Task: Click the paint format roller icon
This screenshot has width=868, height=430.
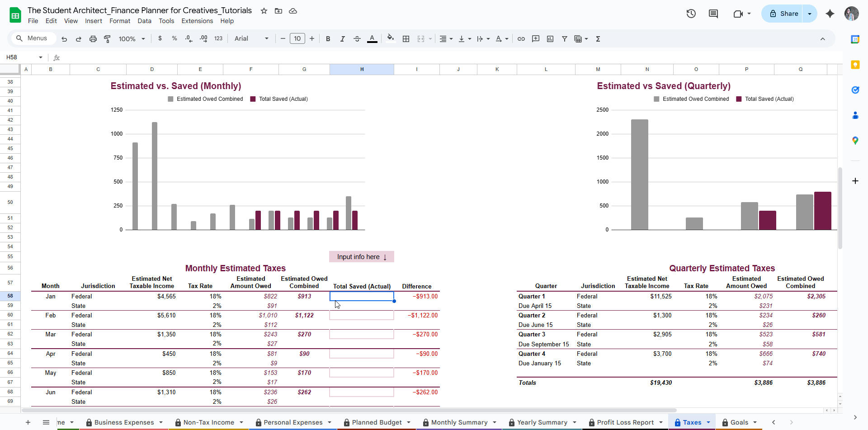Action: (107, 39)
